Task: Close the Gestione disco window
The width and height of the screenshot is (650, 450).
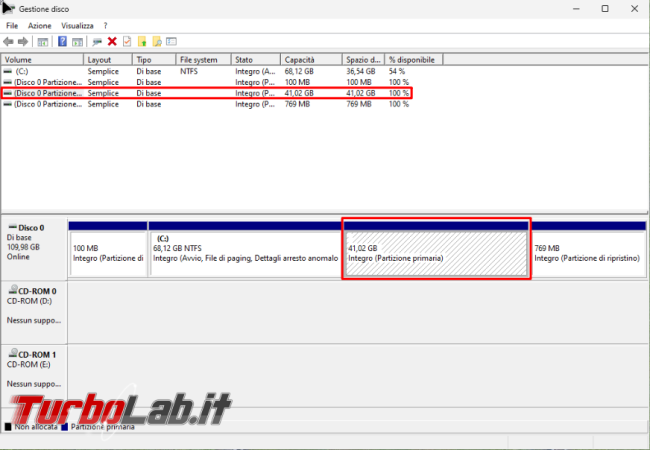Action: (635, 9)
